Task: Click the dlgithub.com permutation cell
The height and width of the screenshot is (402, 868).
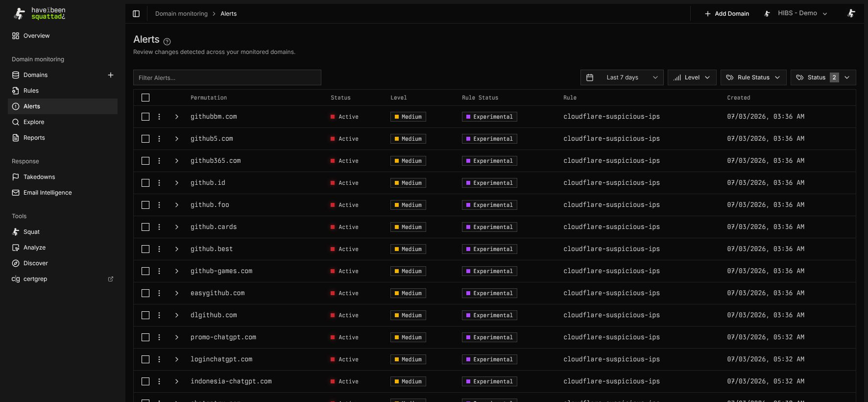Action: [x=214, y=315]
